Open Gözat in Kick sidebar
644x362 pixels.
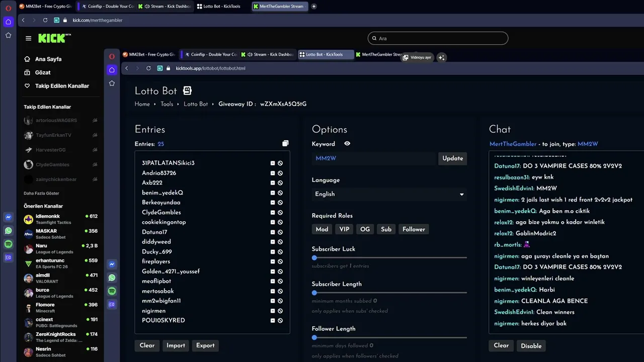pos(43,72)
